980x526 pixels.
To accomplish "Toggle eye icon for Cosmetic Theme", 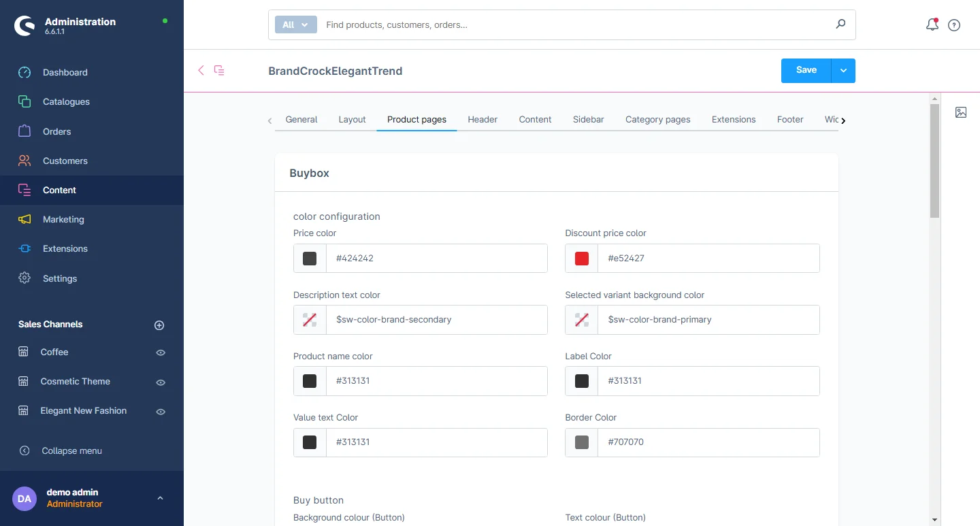I will (161, 382).
